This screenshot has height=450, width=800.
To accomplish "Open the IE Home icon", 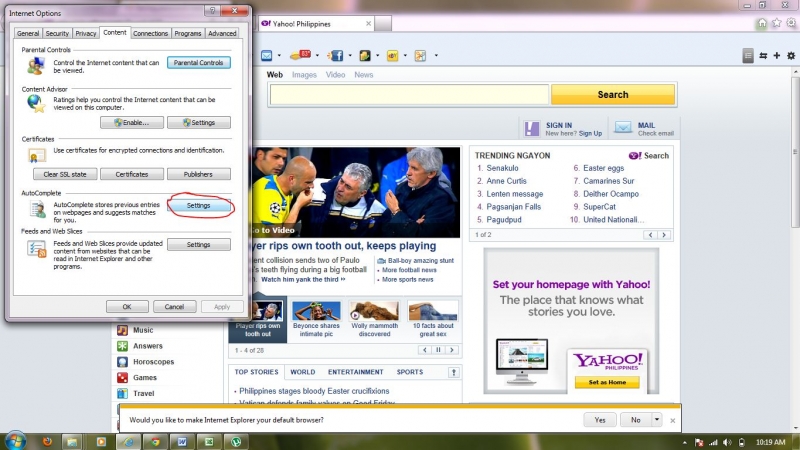I will pos(762,23).
